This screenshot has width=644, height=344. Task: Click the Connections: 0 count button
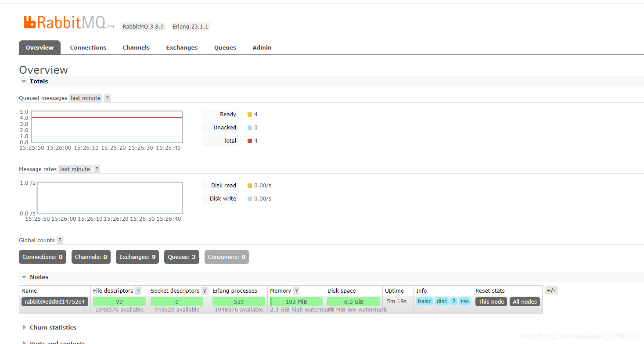43,257
